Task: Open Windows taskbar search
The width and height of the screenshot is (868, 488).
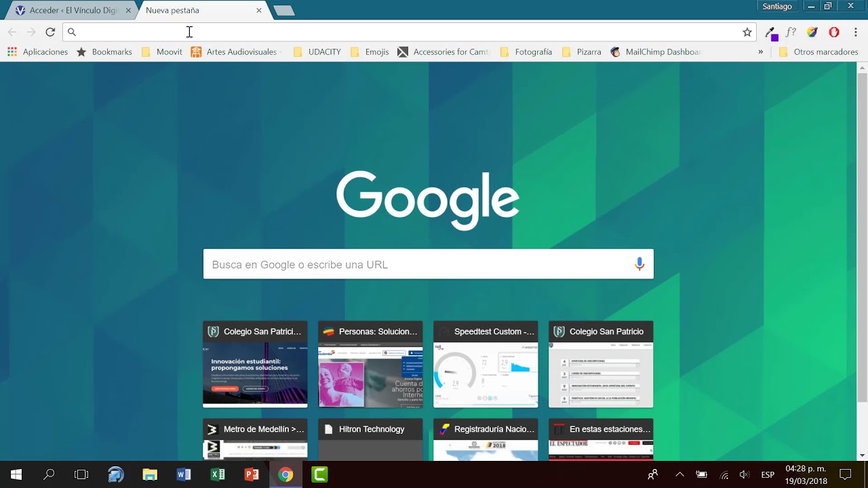Action: pyautogui.click(x=49, y=474)
